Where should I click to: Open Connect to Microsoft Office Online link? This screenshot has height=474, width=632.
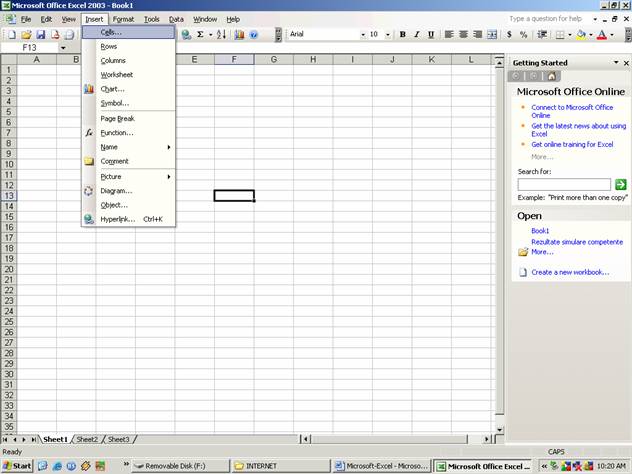tap(572, 111)
